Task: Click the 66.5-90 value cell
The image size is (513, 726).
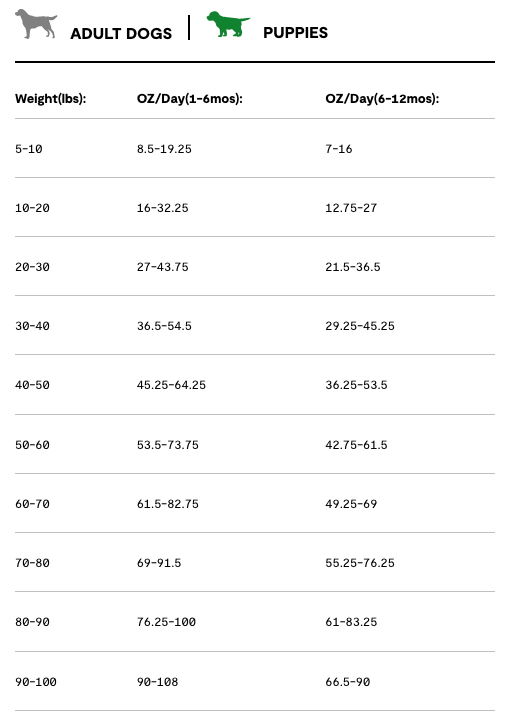Action: click(x=348, y=682)
